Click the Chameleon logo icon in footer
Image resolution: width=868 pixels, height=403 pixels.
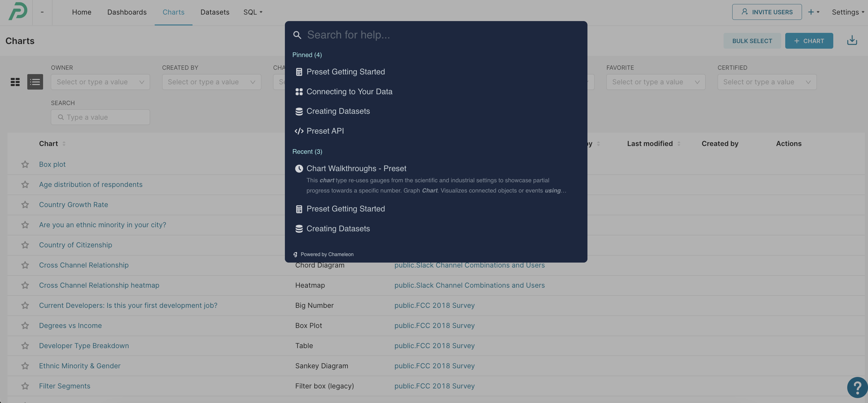click(x=295, y=255)
